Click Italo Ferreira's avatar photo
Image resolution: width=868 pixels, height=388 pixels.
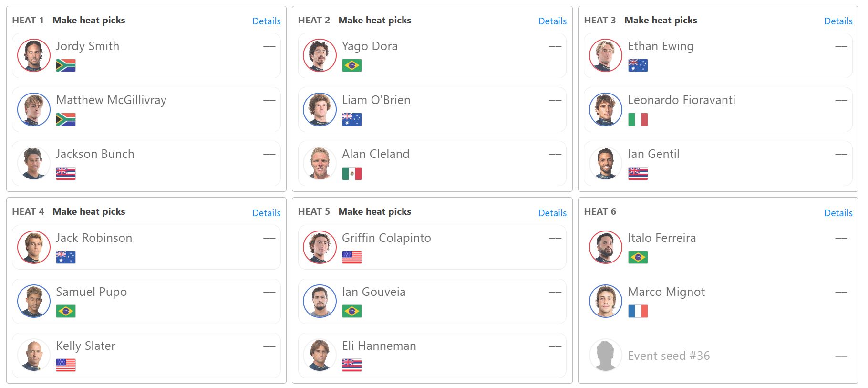(606, 247)
